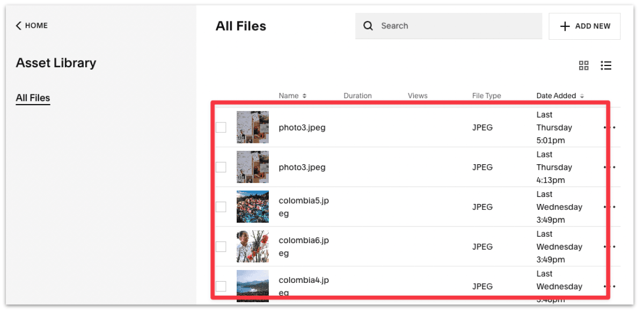
Task: Open the options menu for colombia5.jpeg
Action: pos(609,207)
